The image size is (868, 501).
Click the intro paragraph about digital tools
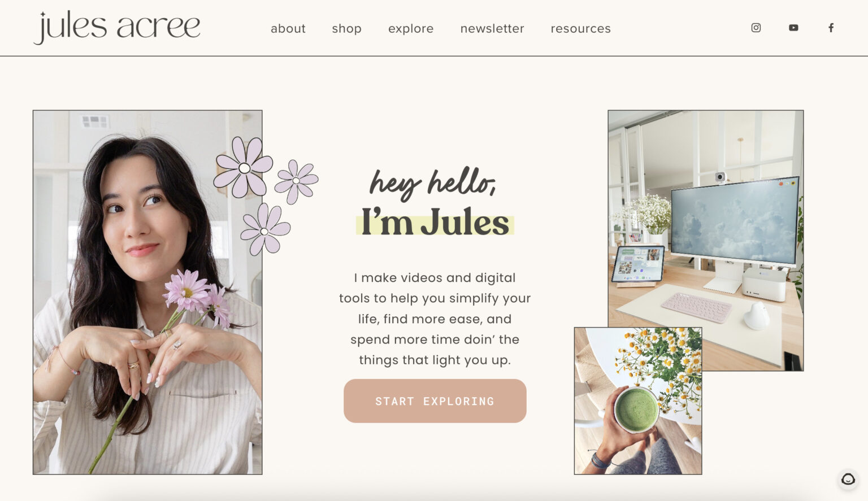(x=435, y=319)
